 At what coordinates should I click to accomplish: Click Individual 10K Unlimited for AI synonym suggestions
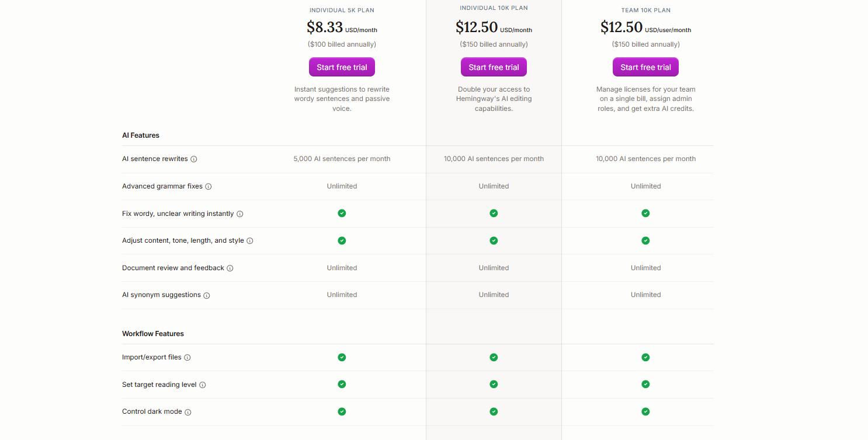494,295
